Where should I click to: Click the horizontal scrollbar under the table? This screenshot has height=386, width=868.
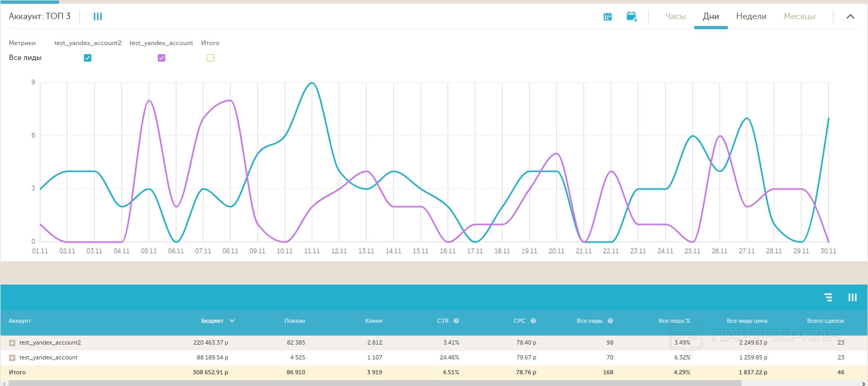point(372,383)
